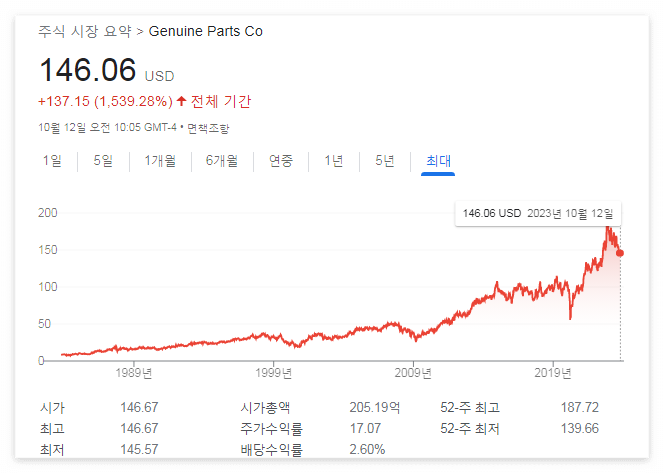The height and width of the screenshot is (473, 664).
Task: Select the 연중 tab
Action: pyautogui.click(x=281, y=161)
